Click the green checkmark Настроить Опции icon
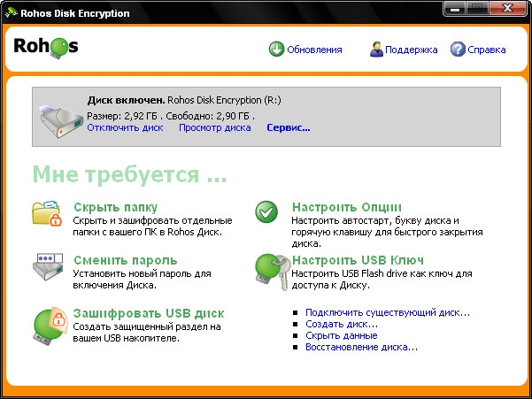 [266, 211]
